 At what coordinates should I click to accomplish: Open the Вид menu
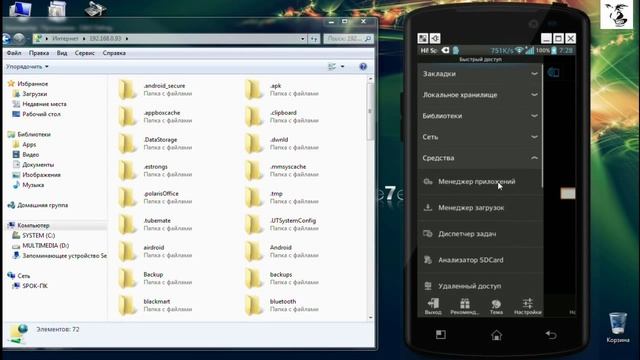[x=62, y=53]
